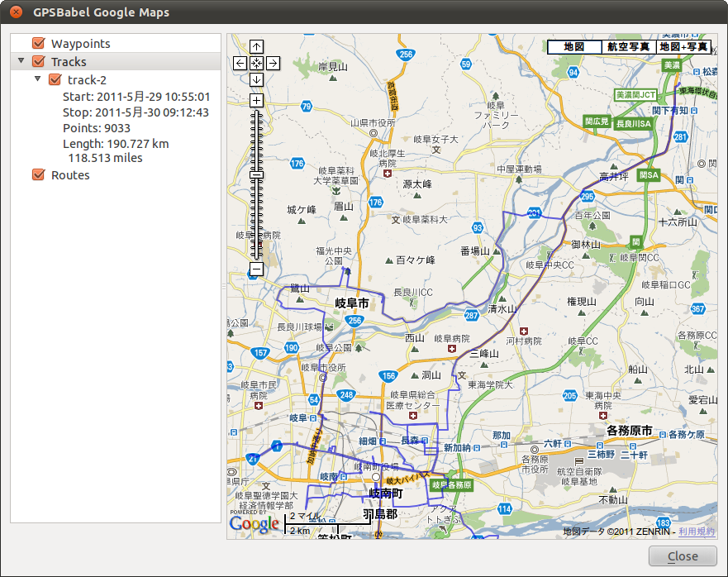Image resolution: width=728 pixels, height=577 pixels.
Task: Collapse the Tracks tree node
Action: pos(20,62)
